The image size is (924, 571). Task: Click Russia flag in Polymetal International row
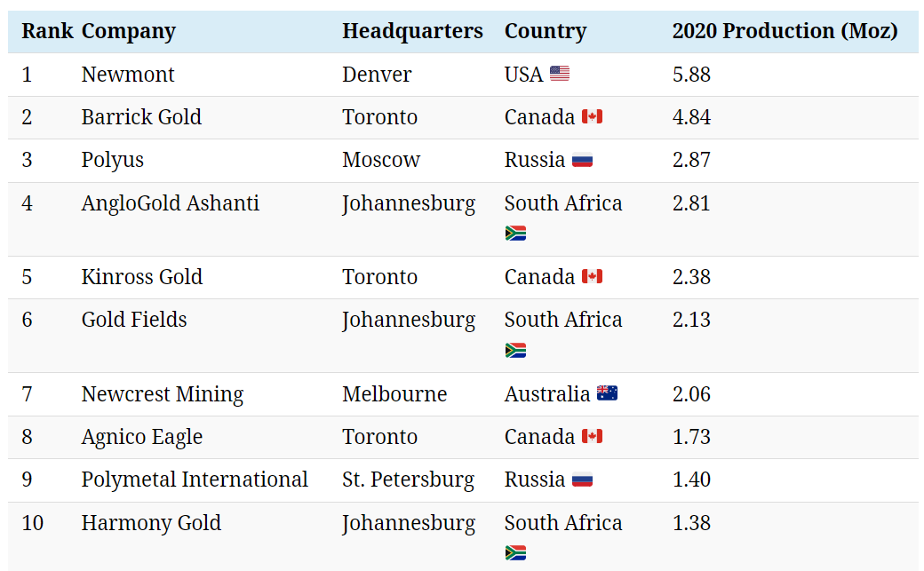pos(582,480)
